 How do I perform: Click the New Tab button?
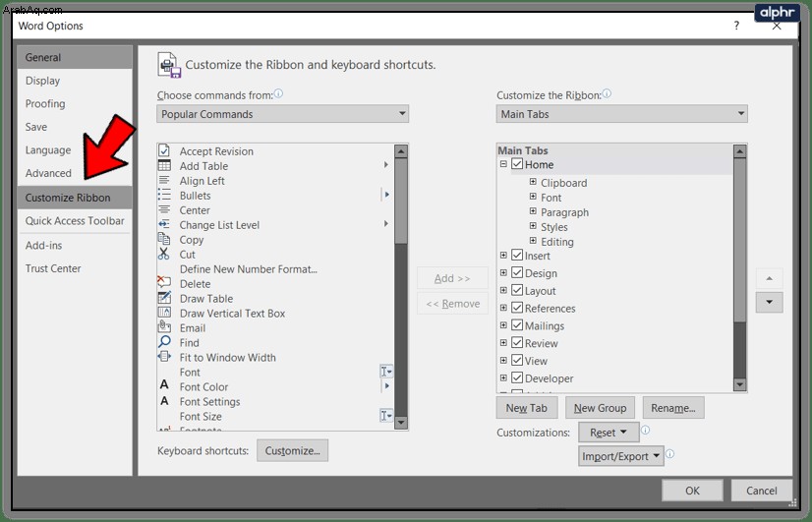click(527, 408)
